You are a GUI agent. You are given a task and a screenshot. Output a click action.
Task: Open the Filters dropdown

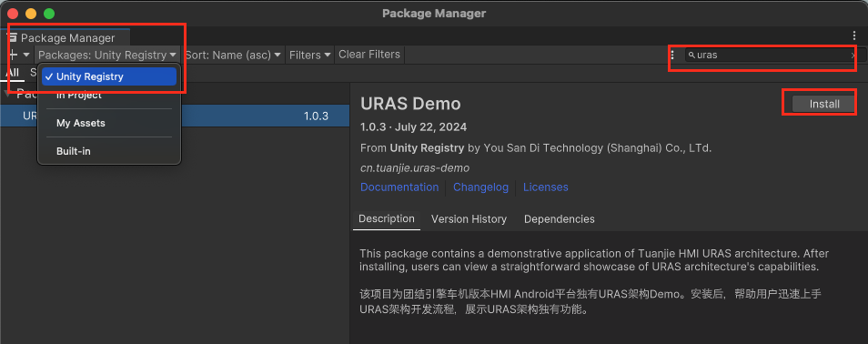click(x=310, y=55)
